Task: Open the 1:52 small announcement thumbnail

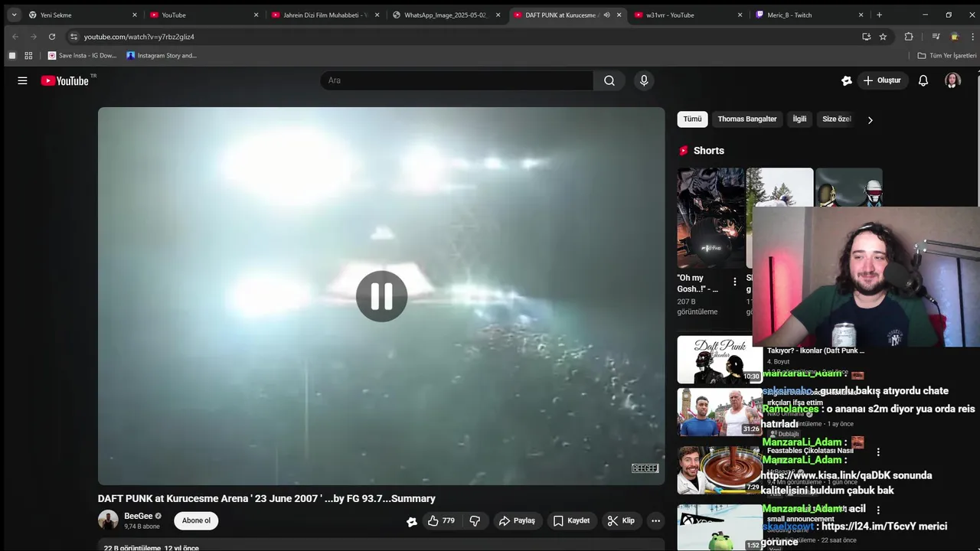Action: click(x=720, y=527)
